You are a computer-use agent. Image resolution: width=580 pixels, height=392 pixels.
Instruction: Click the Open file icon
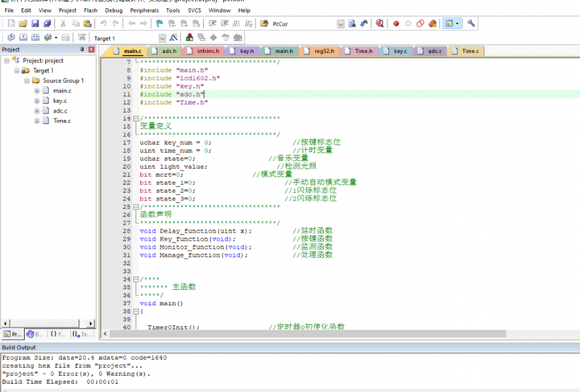point(23,23)
